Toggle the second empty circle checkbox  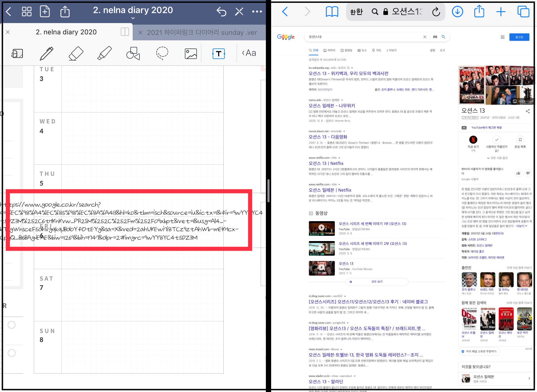[12, 353]
